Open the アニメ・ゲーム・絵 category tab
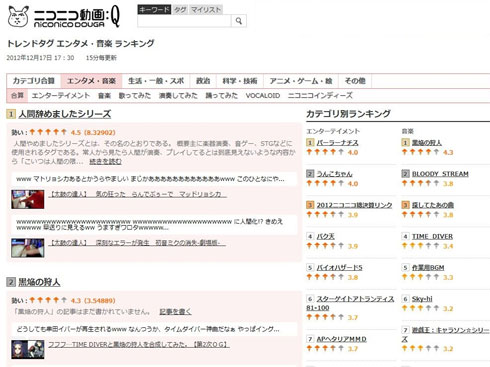490x367 pixels. pyautogui.click(x=301, y=81)
